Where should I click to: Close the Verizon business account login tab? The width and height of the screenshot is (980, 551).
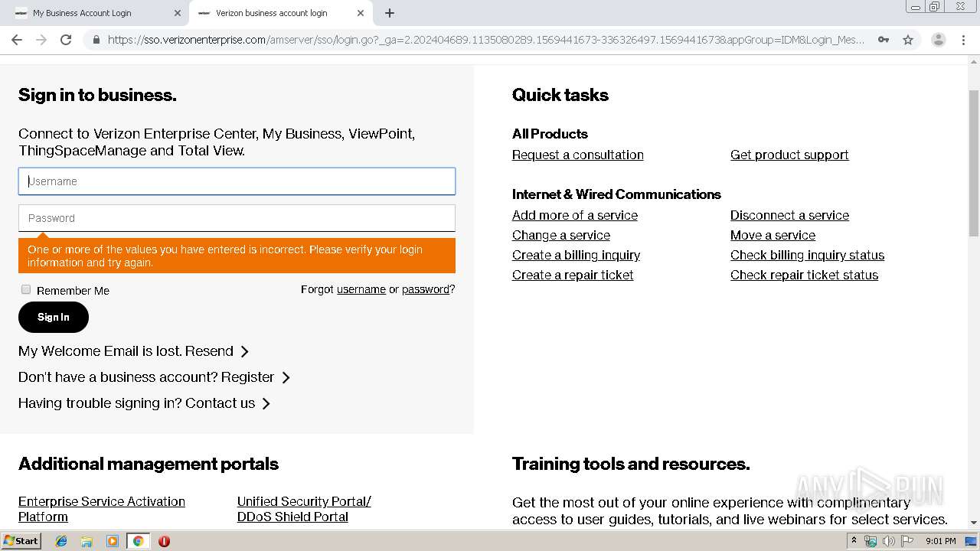360,13
